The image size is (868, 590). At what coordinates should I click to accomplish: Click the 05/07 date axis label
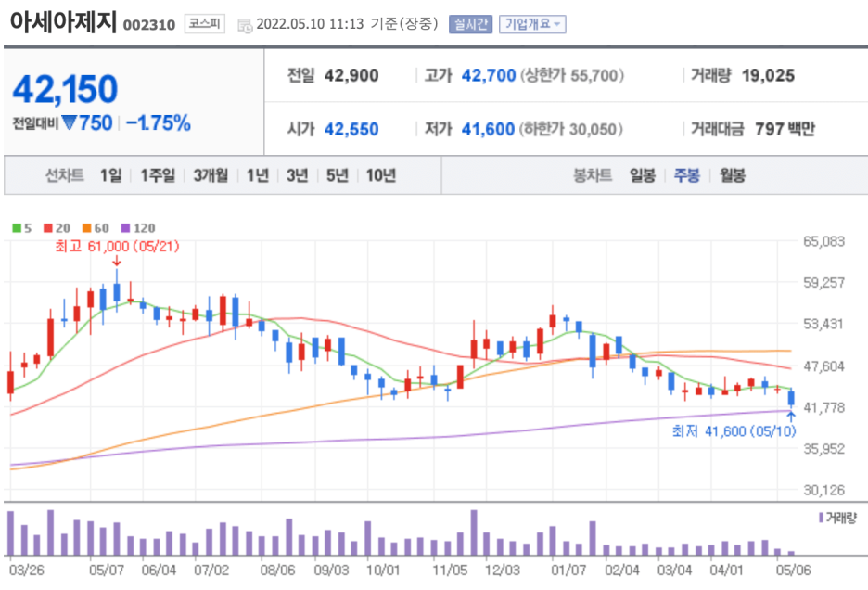click(x=107, y=571)
